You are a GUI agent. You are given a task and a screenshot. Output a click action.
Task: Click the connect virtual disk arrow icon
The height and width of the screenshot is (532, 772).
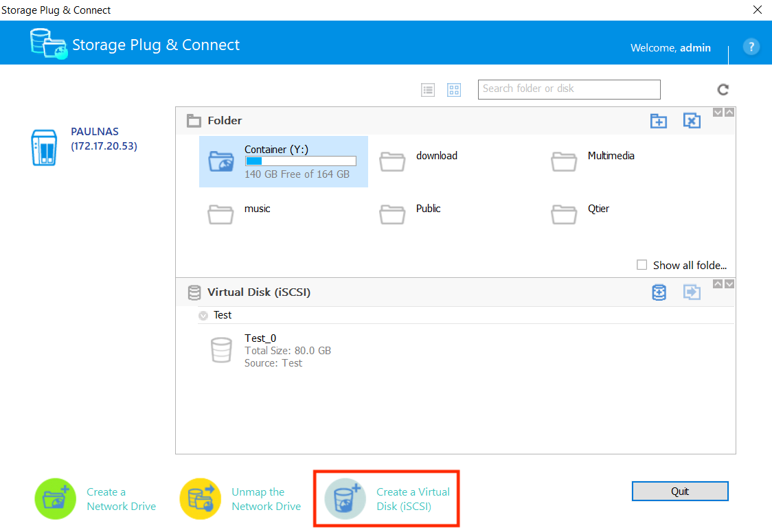[x=692, y=292]
